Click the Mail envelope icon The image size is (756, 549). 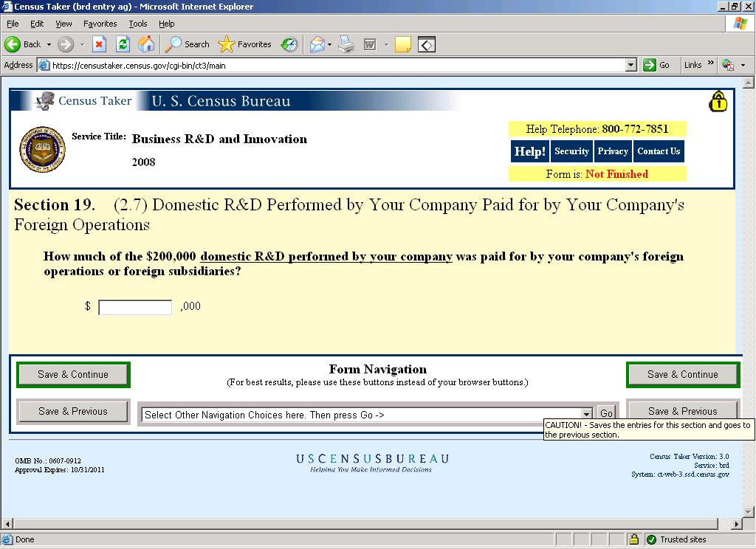click(317, 44)
